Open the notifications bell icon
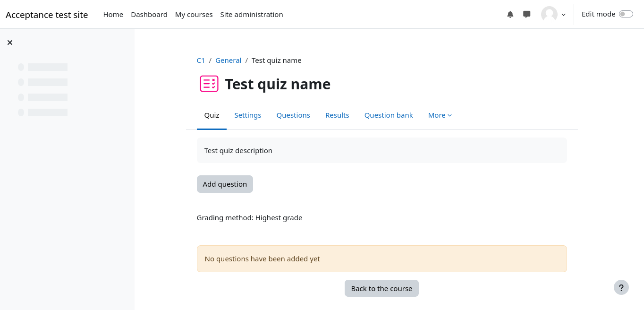The width and height of the screenshot is (644, 310). 510,14
